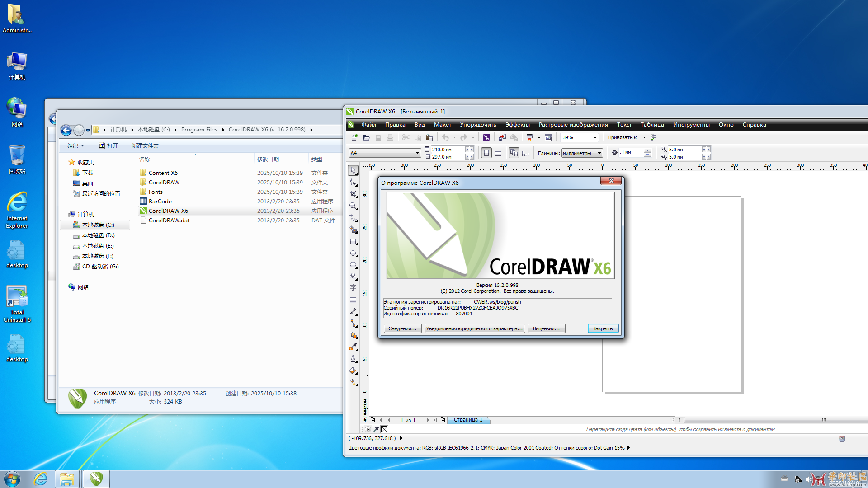Viewport: 868px width, 488px height.
Task: Switch to the Страница 1 page tab
Action: [468, 420]
